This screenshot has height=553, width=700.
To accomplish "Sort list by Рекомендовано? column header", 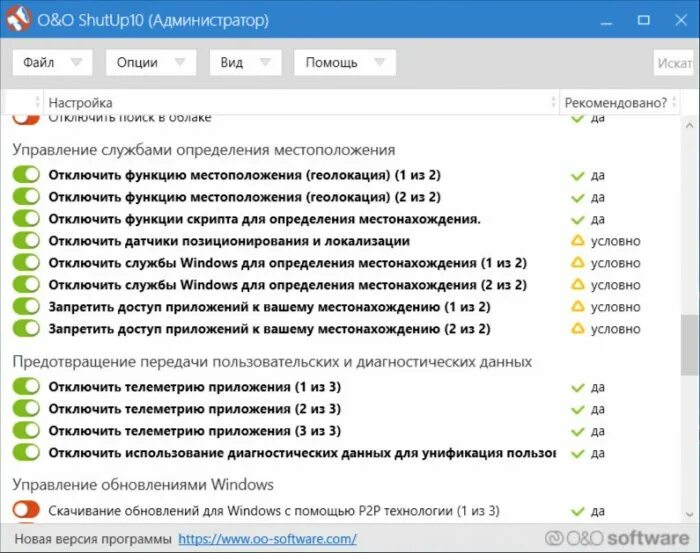I will click(620, 103).
